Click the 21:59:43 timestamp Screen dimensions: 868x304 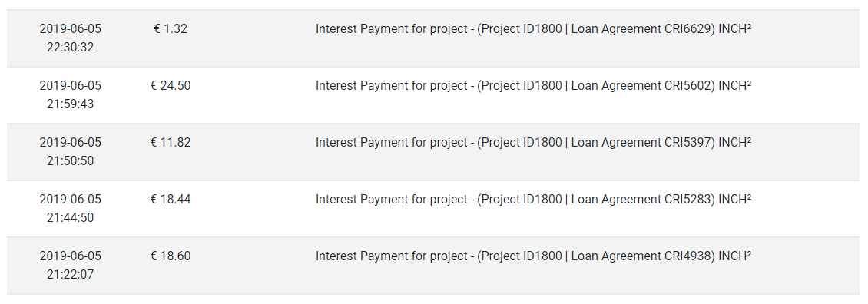[x=71, y=104]
